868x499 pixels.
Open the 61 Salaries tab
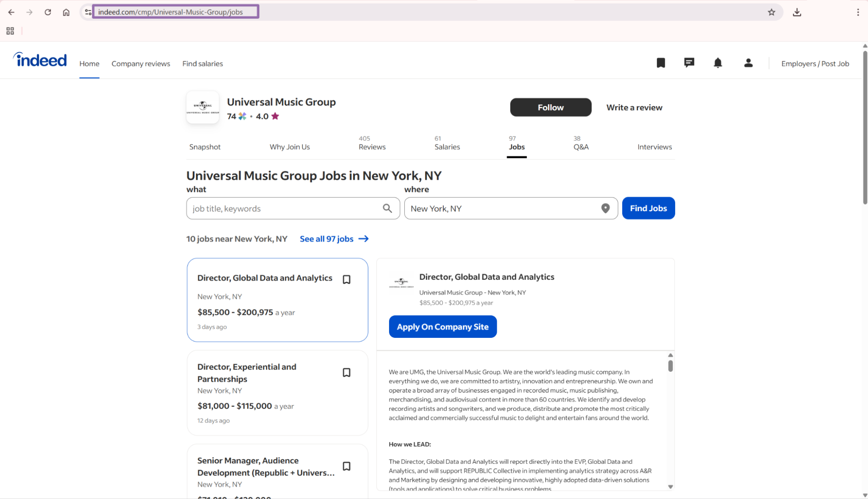[x=447, y=143]
